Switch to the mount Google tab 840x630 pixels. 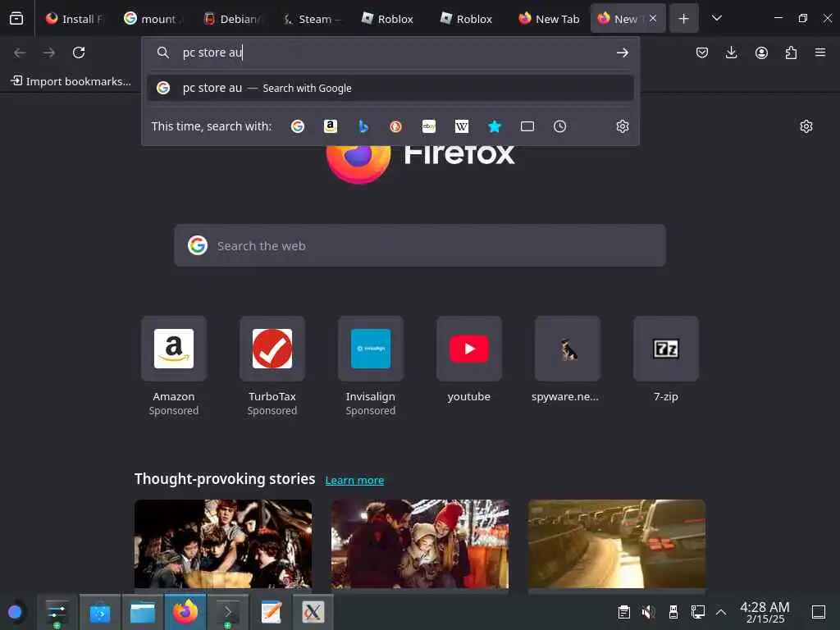point(153,19)
